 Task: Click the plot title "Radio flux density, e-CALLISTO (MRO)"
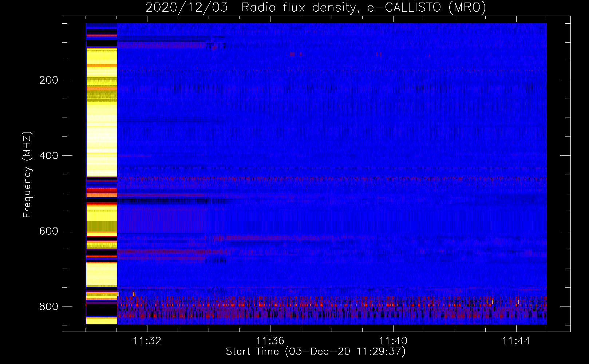[363, 8]
